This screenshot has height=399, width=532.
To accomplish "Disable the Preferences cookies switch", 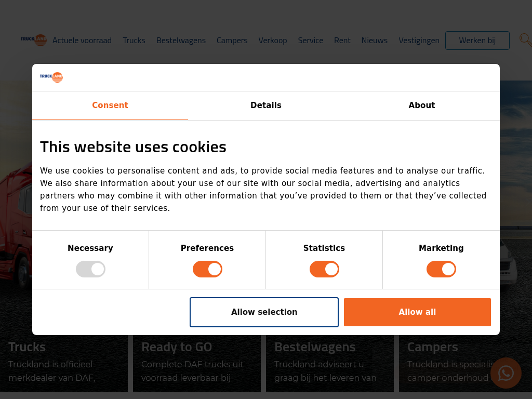I will click(x=207, y=269).
